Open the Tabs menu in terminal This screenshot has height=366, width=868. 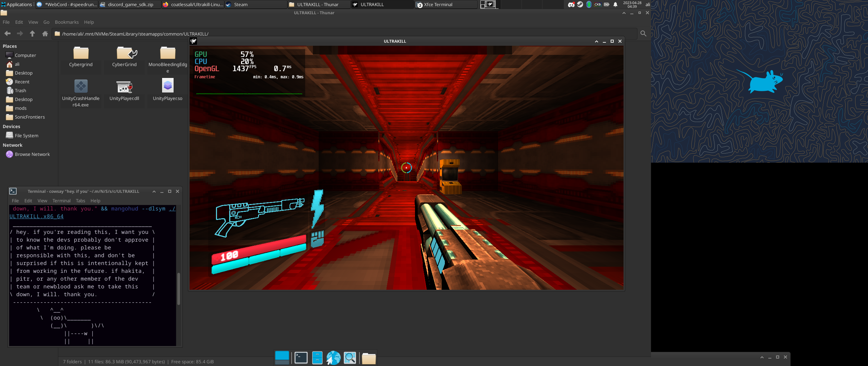[x=80, y=201]
